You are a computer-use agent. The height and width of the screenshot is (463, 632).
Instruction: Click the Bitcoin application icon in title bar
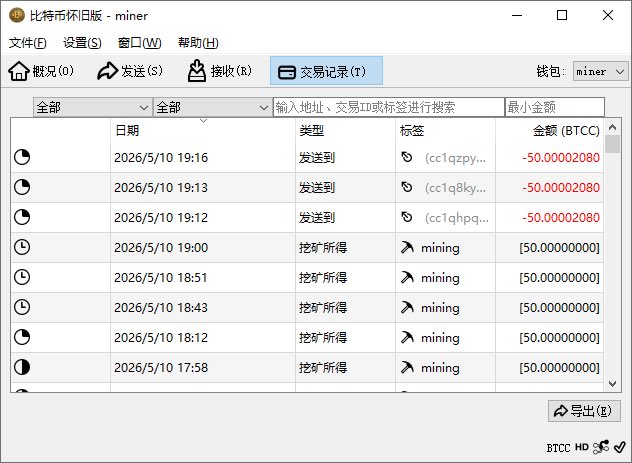17,15
